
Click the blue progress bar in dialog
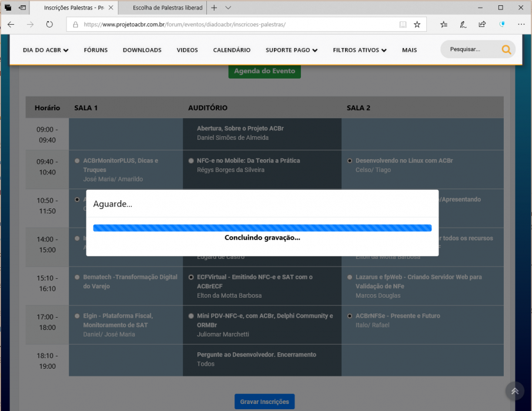[x=262, y=228]
